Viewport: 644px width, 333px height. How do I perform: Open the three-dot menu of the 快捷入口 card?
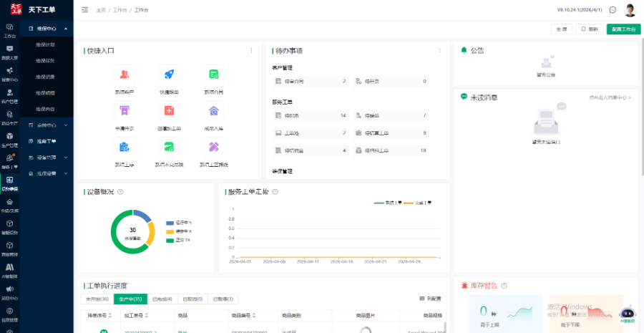(x=251, y=51)
